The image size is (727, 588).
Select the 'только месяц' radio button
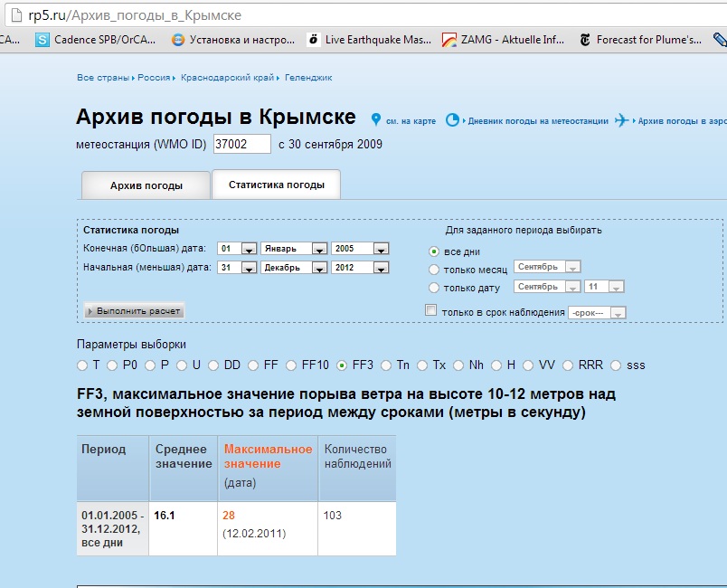[x=434, y=270]
